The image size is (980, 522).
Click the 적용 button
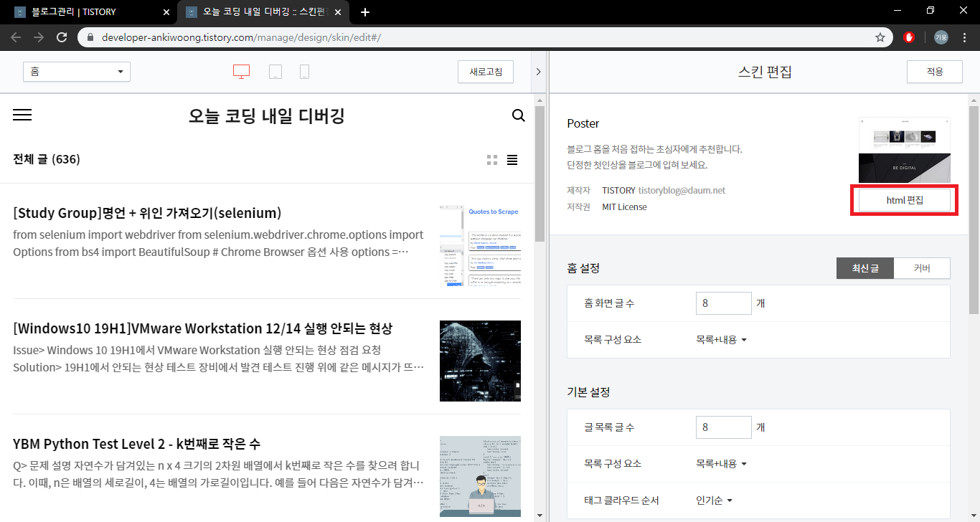(x=935, y=72)
